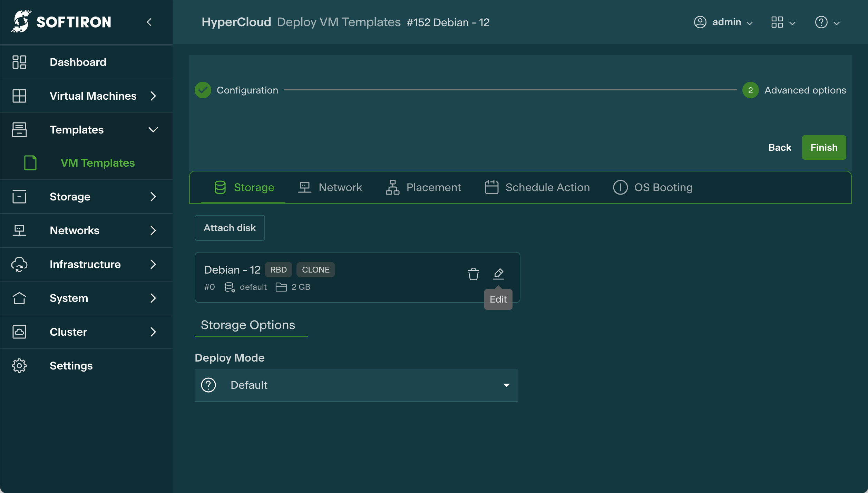Image resolution: width=868 pixels, height=493 pixels.
Task: Switch to the Network tab
Action: click(x=330, y=187)
